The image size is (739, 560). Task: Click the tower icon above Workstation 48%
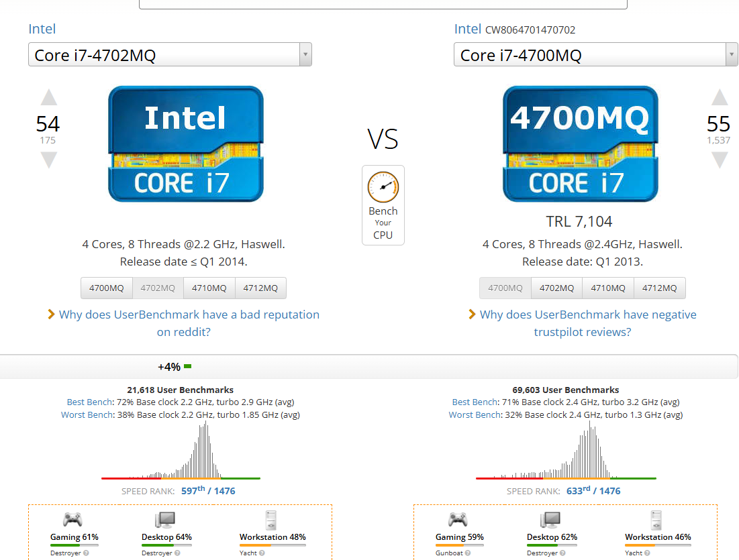[x=271, y=520]
